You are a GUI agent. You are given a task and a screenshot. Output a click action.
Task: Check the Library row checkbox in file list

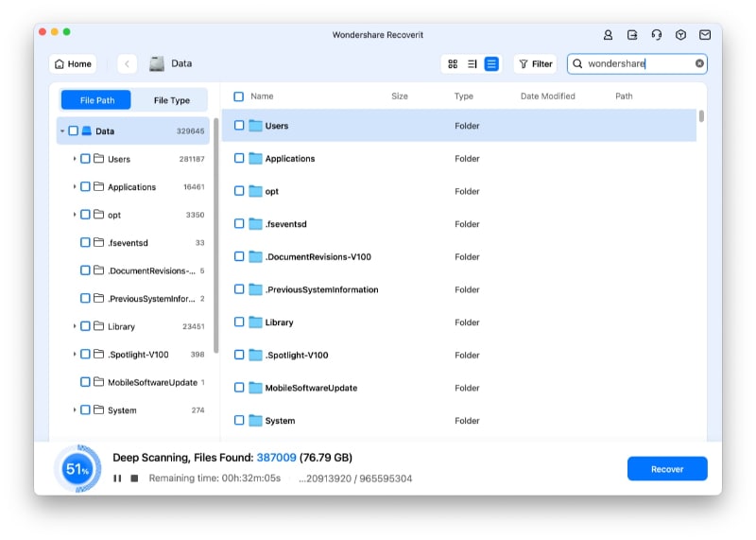point(239,322)
